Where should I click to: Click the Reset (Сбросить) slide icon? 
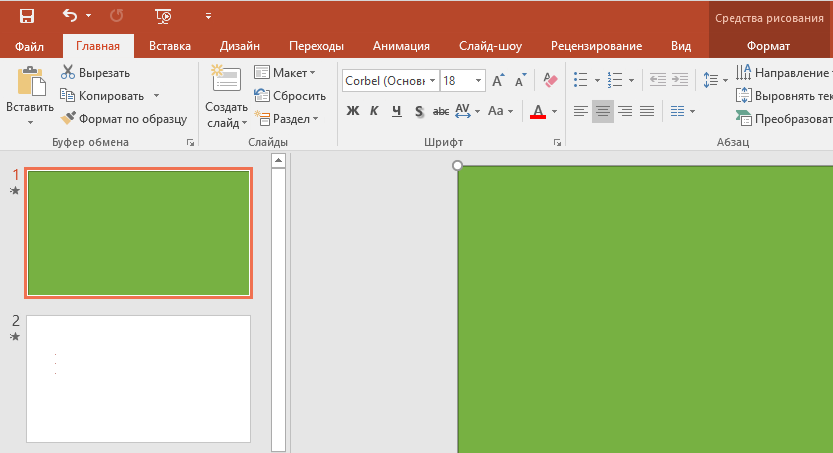click(263, 96)
